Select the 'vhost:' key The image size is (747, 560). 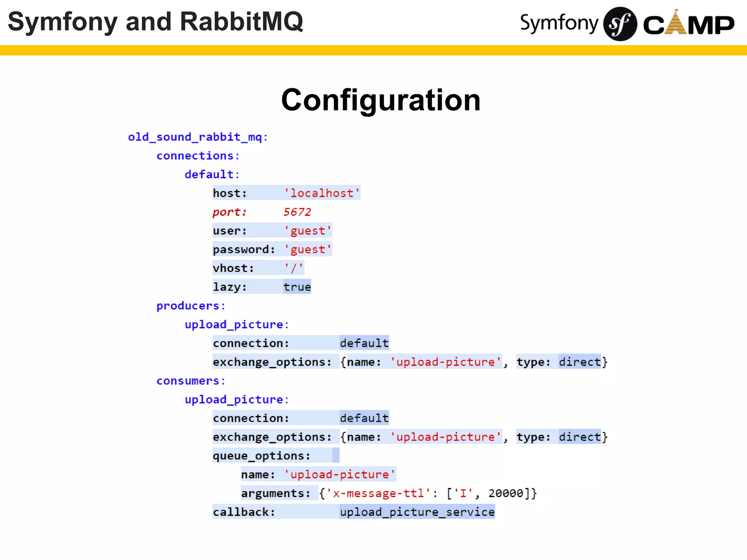point(233,268)
